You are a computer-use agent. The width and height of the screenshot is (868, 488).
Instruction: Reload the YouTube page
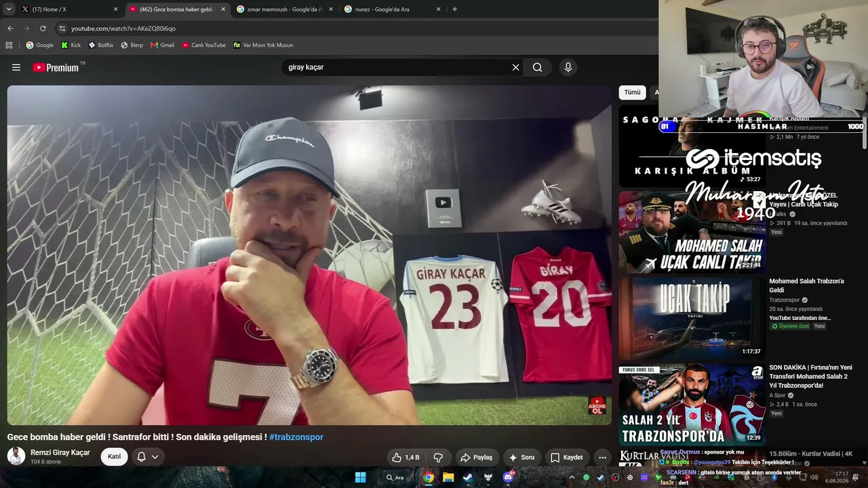pos(43,28)
